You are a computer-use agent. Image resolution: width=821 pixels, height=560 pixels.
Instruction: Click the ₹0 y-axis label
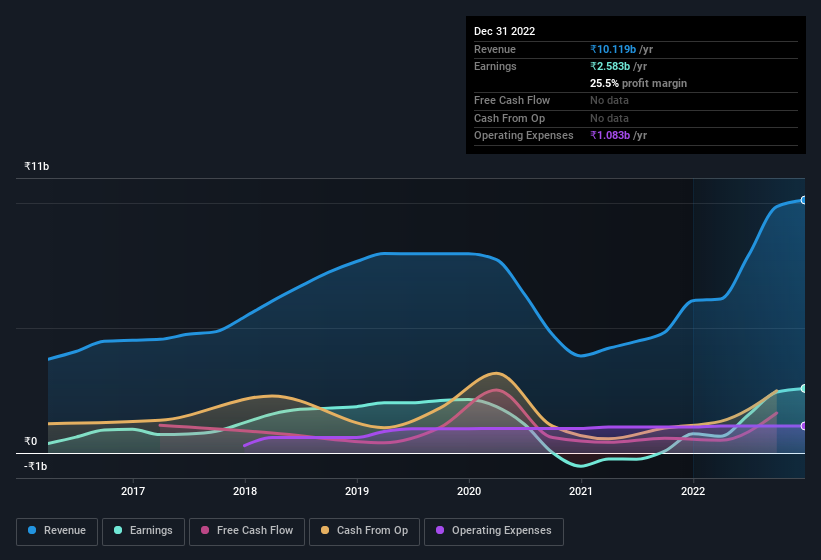coord(31,441)
